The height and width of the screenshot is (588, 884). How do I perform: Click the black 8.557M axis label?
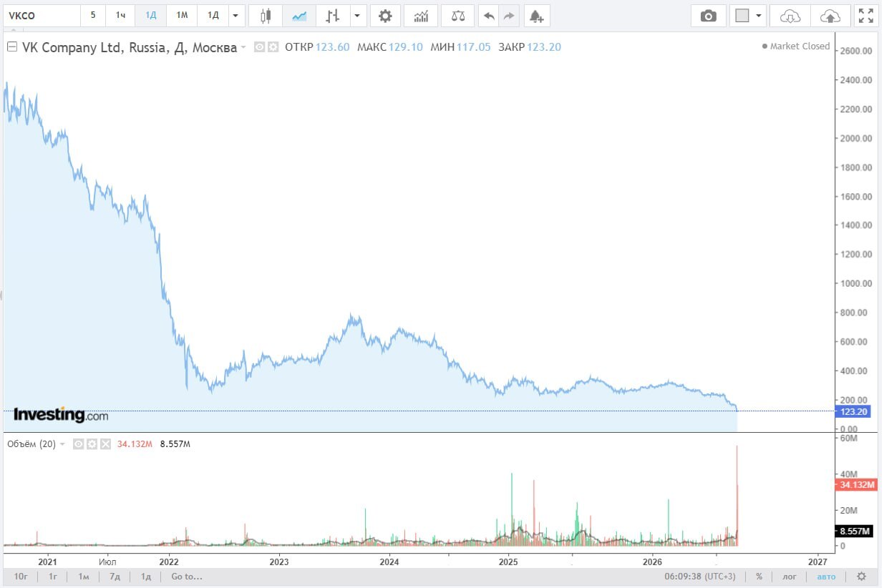point(854,531)
